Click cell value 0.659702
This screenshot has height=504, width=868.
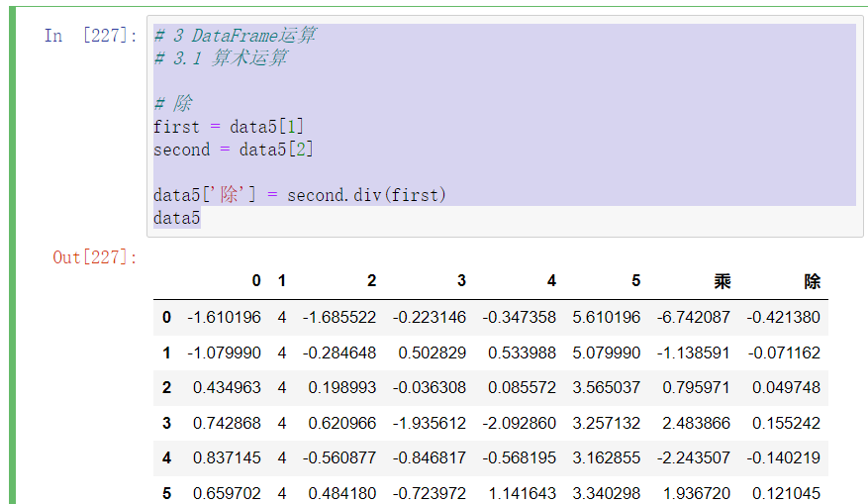point(227,493)
